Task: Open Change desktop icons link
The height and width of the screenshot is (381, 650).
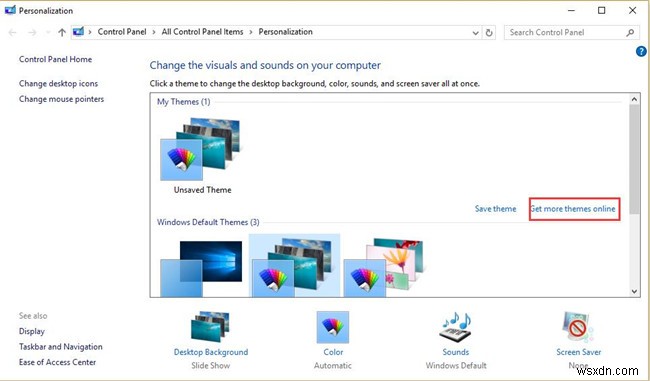Action: [x=58, y=83]
